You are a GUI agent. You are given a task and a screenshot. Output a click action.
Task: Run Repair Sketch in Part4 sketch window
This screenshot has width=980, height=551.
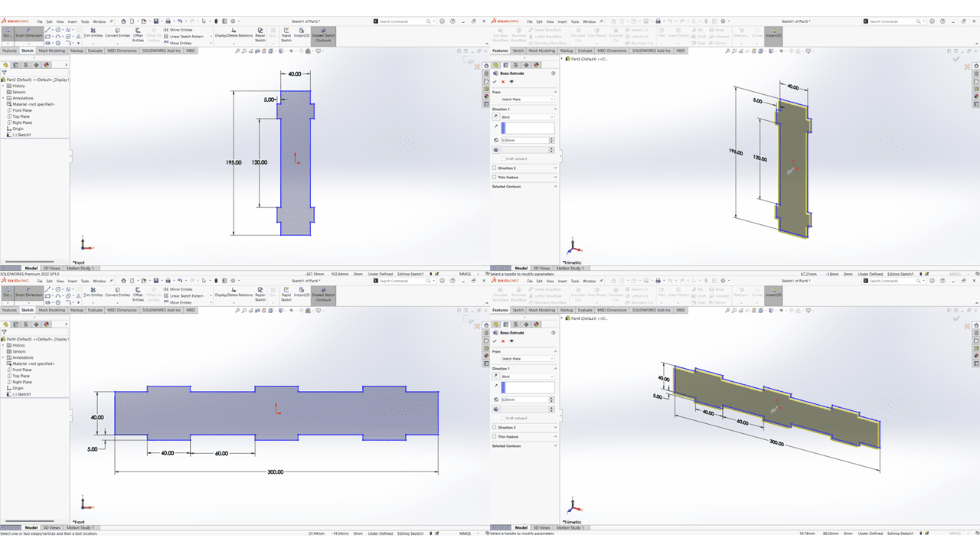(260, 294)
